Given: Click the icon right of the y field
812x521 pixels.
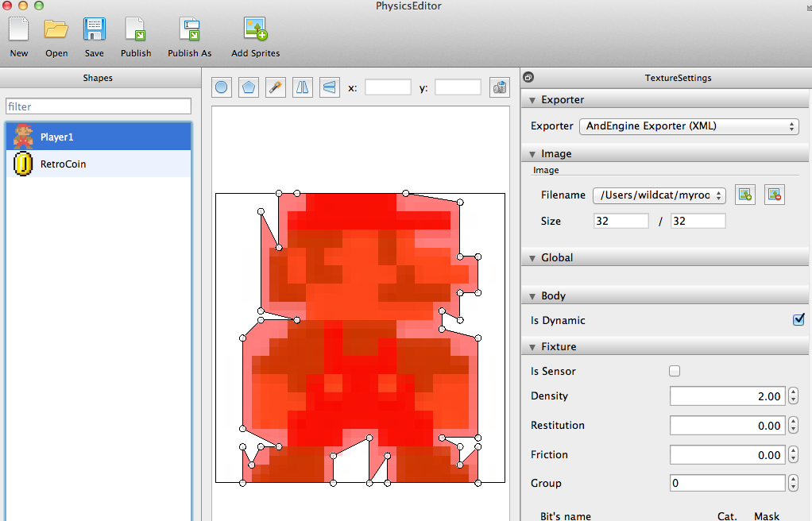Looking at the screenshot, I should tap(500, 87).
